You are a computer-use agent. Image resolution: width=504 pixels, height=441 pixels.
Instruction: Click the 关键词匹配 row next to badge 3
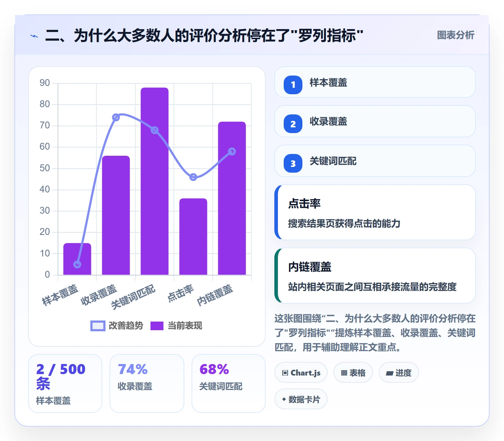(x=375, y=161)
